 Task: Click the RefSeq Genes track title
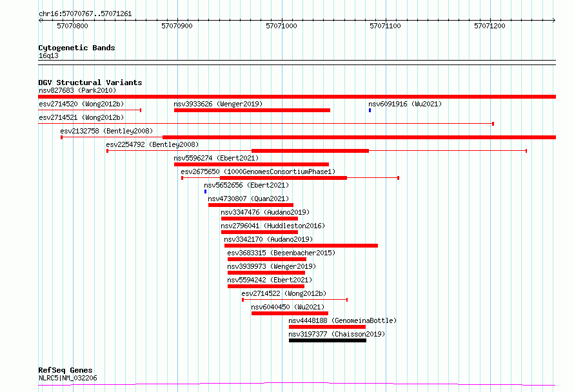point(65,370)
